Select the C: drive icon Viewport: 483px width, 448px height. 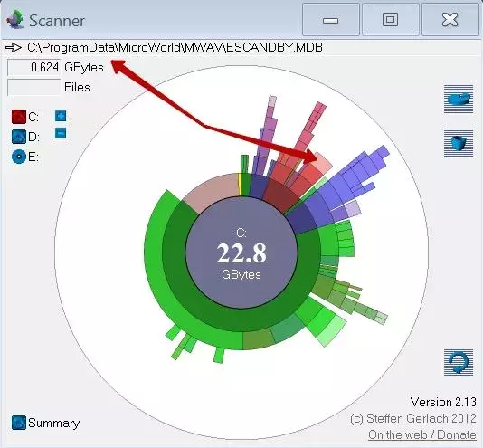point(19,117)
